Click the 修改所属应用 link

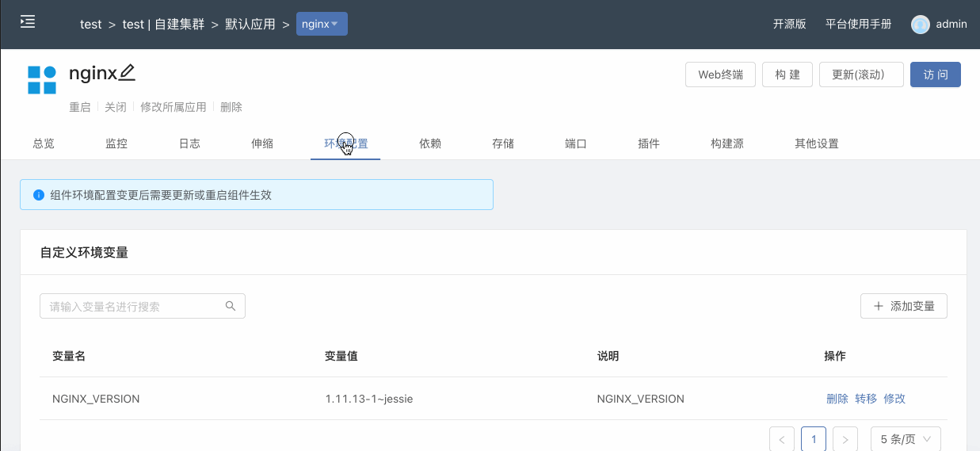[x=174, y=107]
